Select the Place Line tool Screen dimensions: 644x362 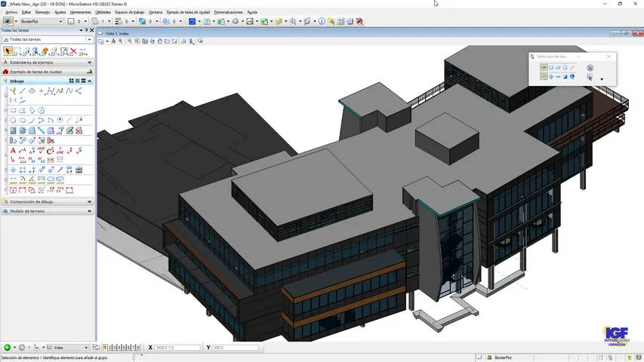[x=23, y=90]
